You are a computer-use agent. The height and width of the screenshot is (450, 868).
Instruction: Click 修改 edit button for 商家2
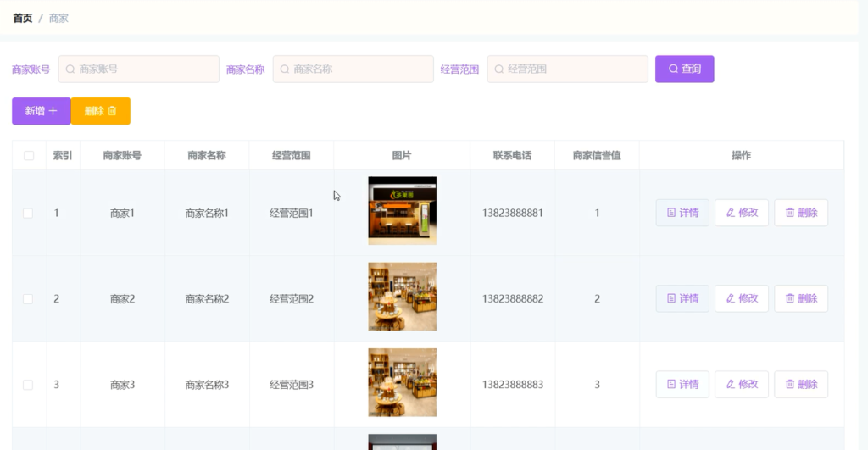click(742, 298)
